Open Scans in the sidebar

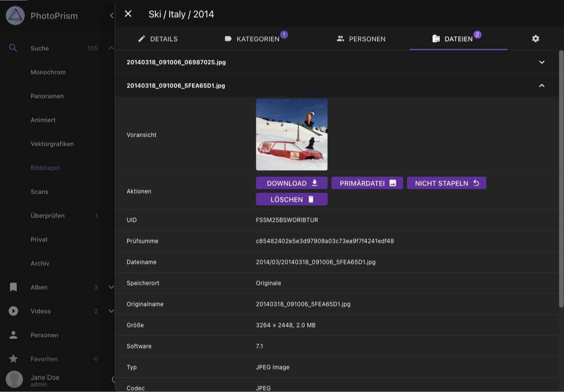(40, 192)
